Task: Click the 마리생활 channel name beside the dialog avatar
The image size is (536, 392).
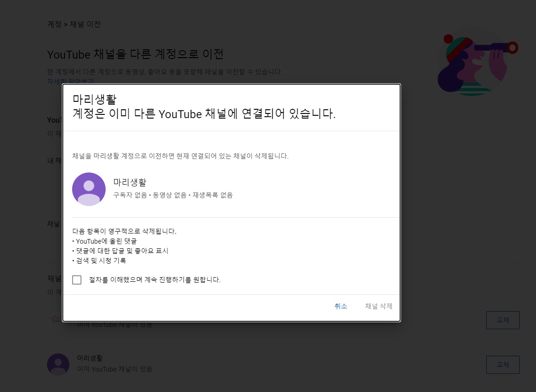Action: pyautogui.click(x=129, y=182)
